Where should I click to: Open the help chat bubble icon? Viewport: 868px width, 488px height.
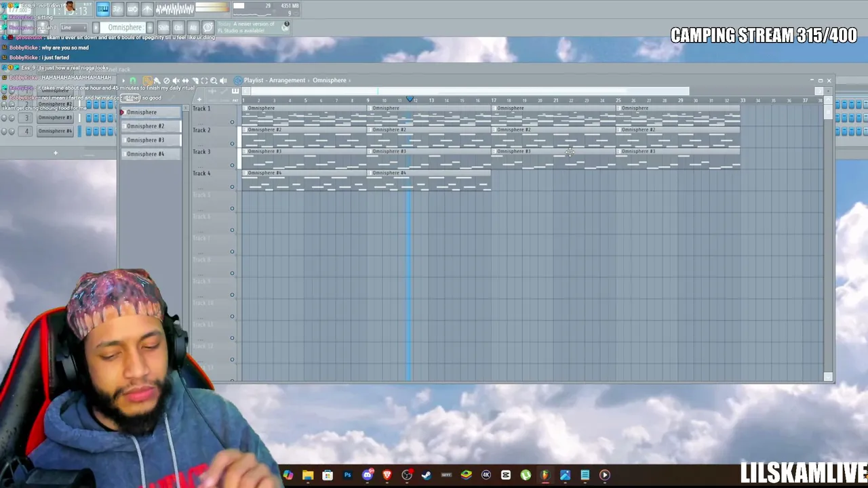[208, 28]
